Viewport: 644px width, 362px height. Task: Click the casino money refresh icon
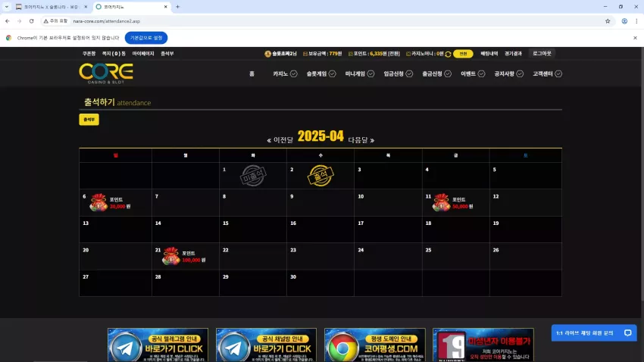(x=448, y=55)
